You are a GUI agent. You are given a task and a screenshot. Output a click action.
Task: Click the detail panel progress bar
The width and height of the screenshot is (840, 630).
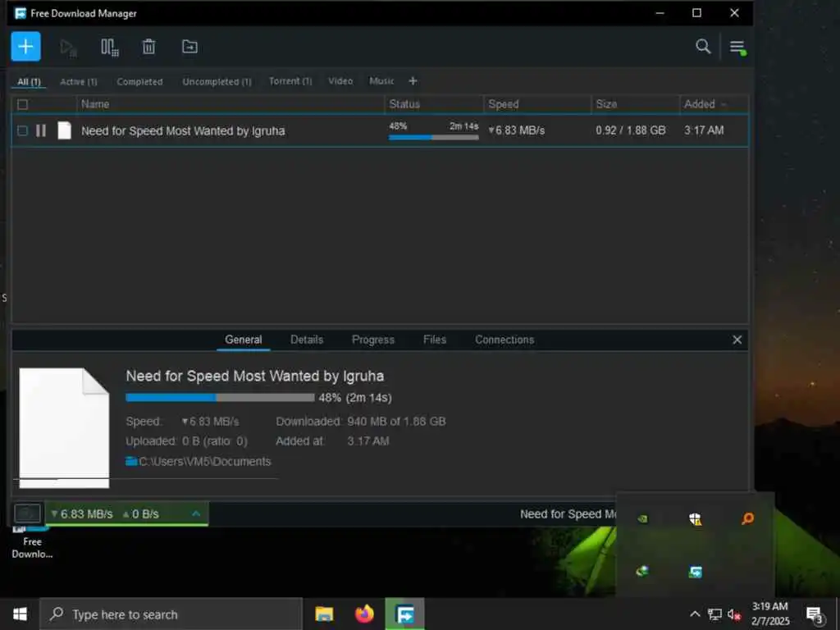tap(220, 398)
